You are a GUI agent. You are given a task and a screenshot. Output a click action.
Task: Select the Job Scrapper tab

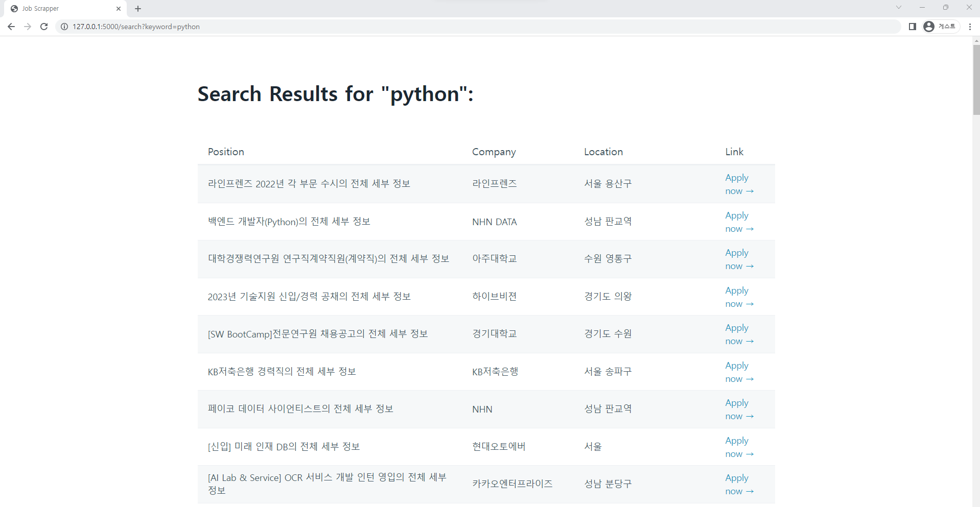(x=65, y=9)
